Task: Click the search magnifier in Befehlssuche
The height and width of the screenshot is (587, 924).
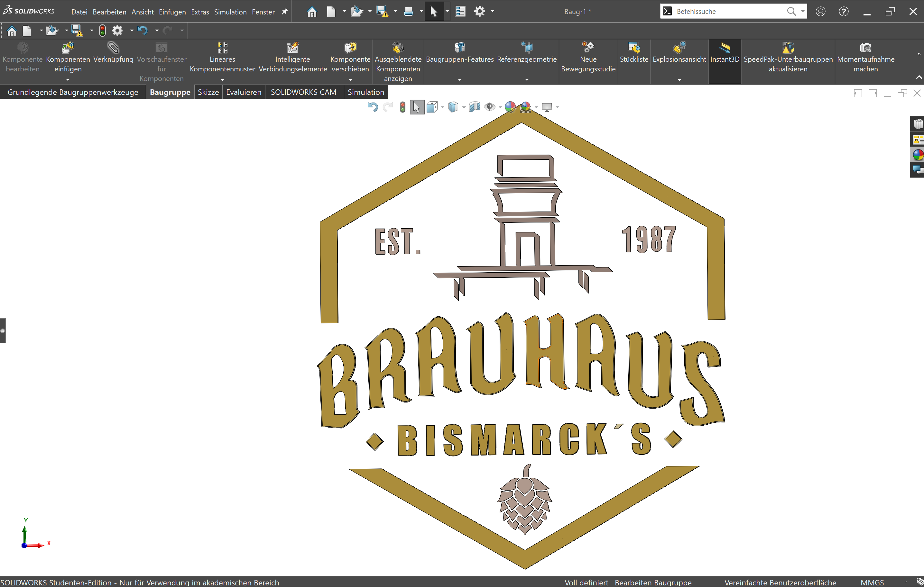Action: tap(791, 12)
